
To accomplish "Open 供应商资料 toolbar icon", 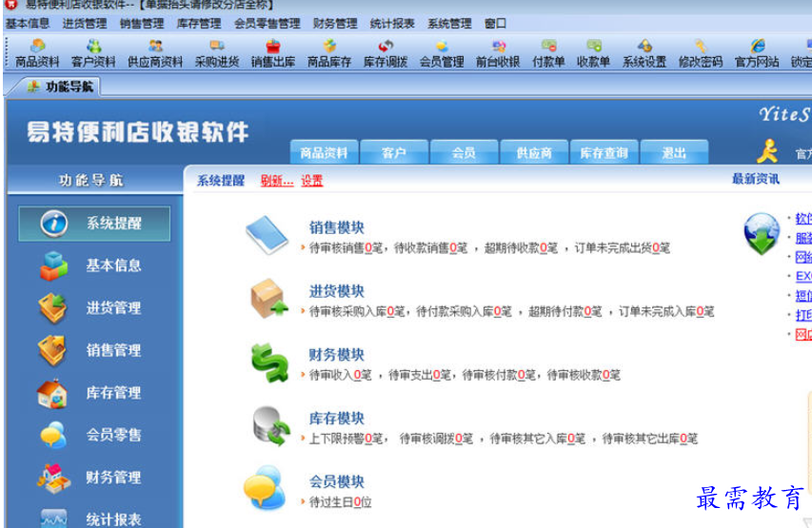I will (155, 53).
